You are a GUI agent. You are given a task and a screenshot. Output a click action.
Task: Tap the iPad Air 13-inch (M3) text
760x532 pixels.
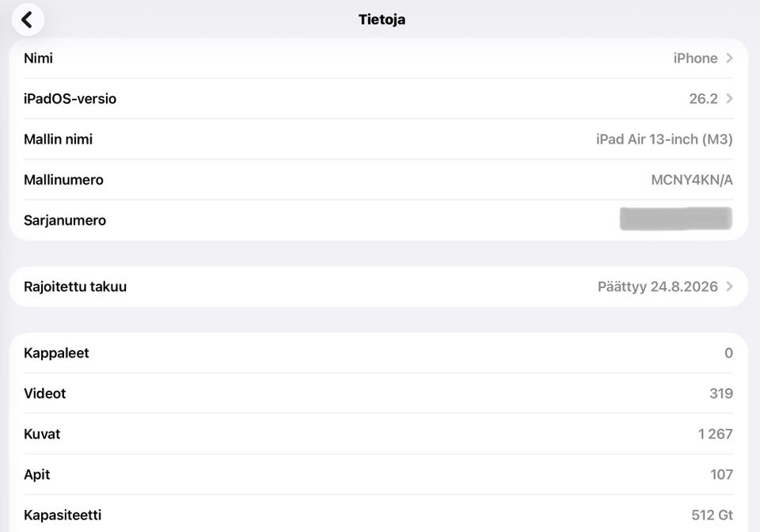pos(663,139)
